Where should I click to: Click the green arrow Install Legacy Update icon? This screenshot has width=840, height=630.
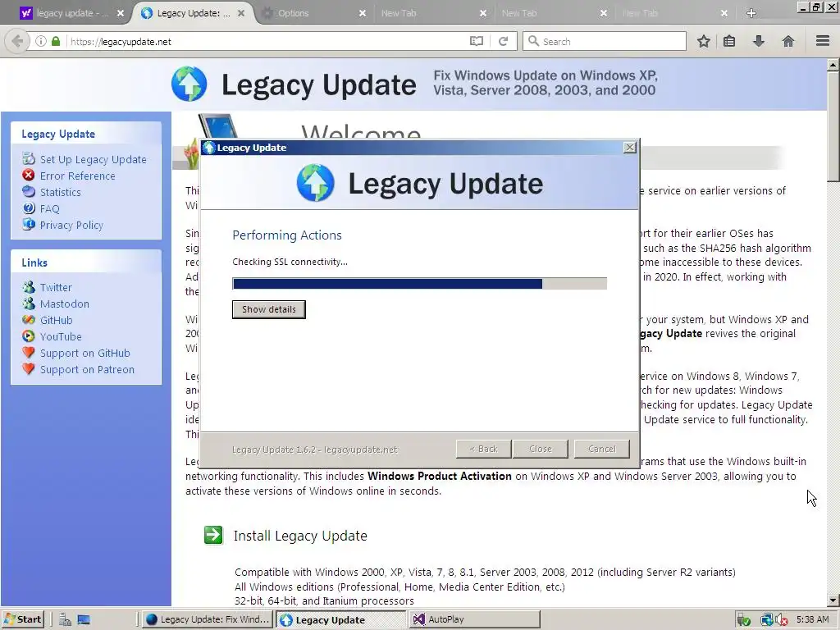213,535
